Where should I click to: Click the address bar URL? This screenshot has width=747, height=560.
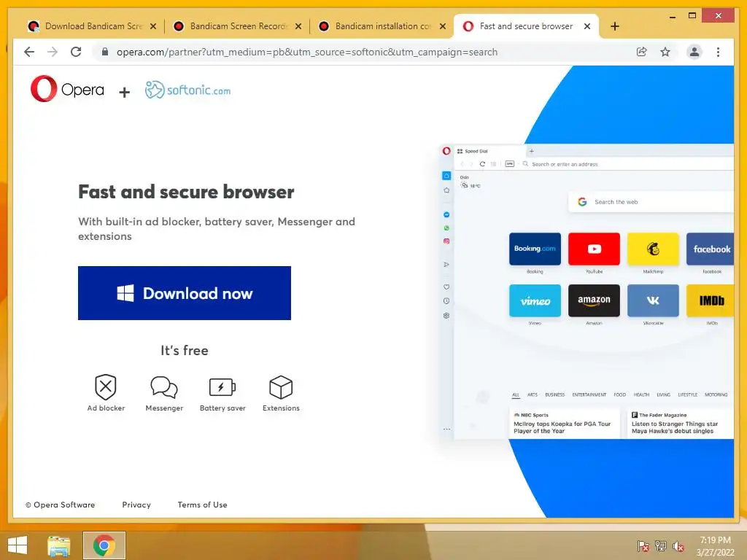307,52
